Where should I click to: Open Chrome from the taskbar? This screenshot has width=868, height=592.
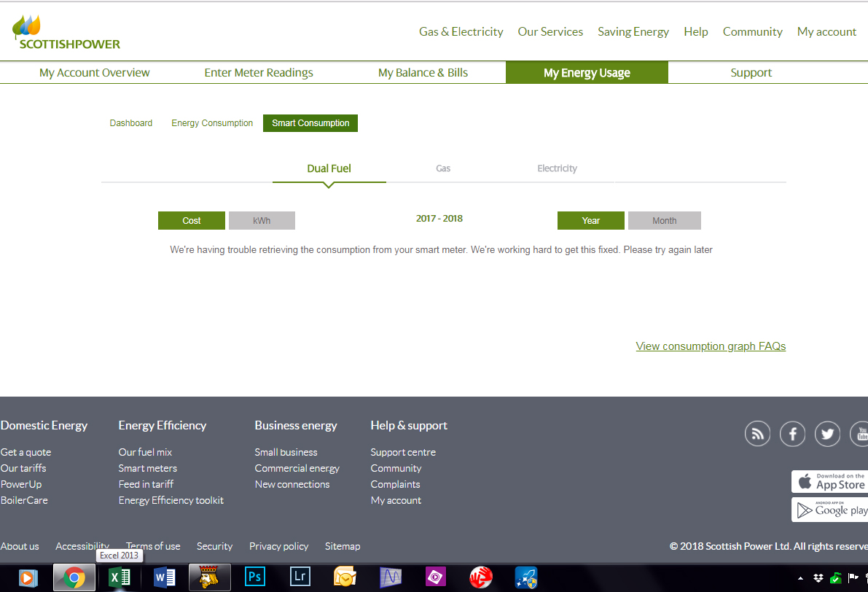point(74,578)
